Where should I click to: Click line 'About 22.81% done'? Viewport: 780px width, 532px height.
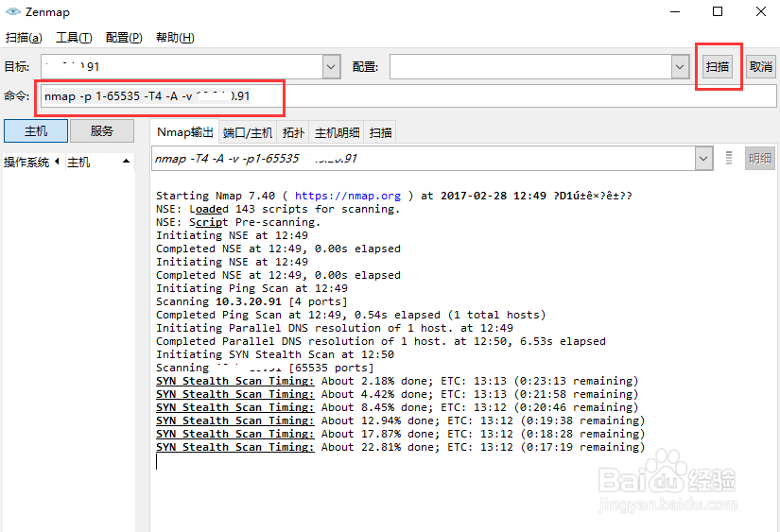(401, 448)
